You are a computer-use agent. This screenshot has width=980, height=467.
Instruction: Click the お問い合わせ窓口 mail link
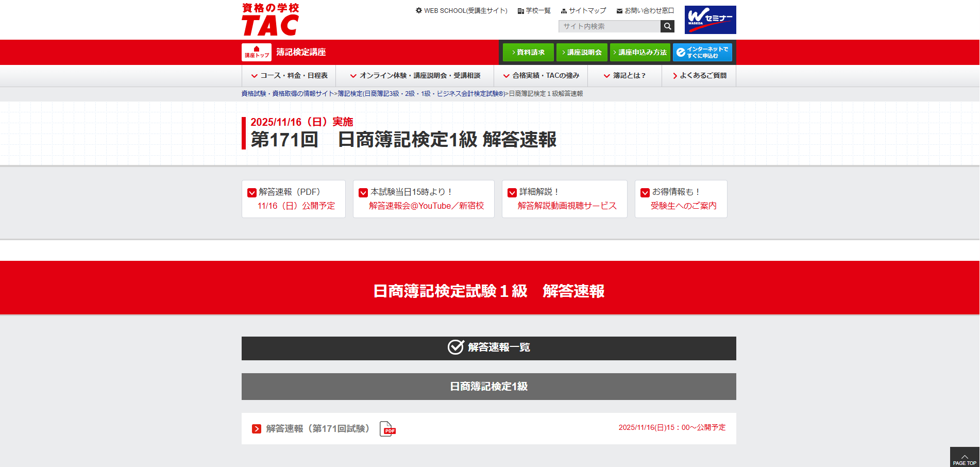tap(645, 10)
